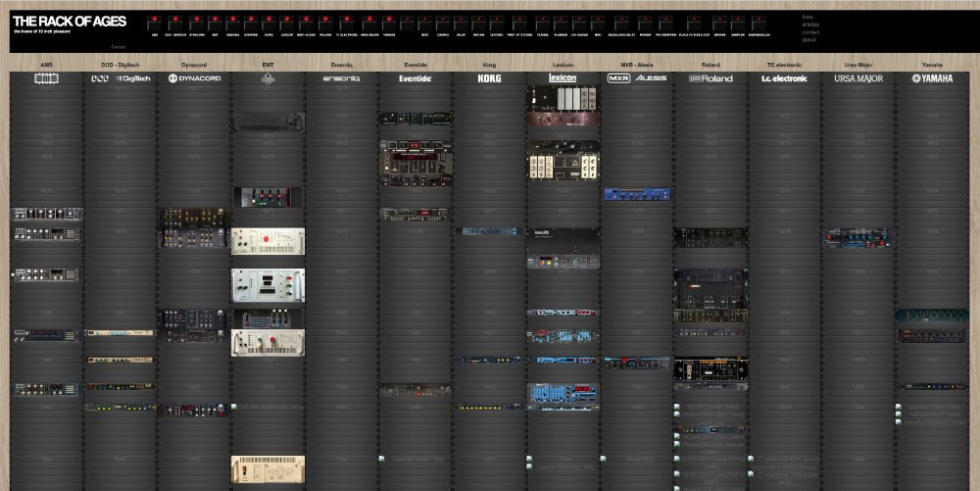
Task: Click the URSA MAJOR logo
Action: (858, 78)
